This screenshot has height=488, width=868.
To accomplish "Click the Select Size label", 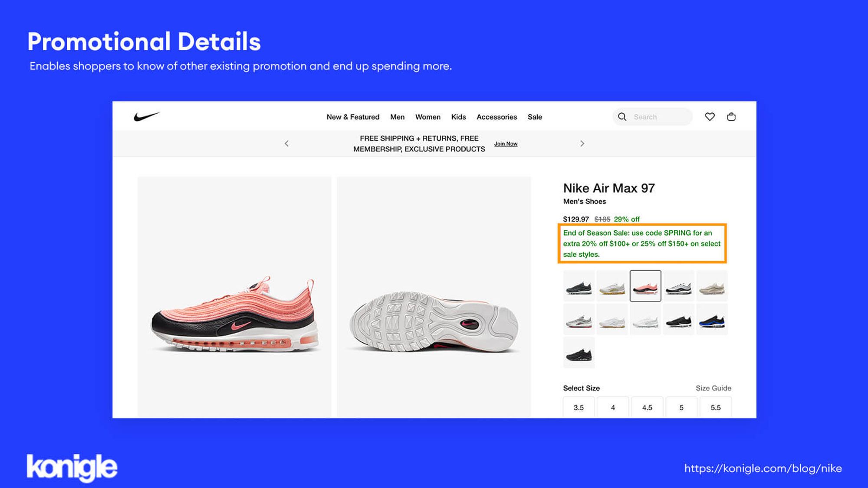I will point(582,388).
